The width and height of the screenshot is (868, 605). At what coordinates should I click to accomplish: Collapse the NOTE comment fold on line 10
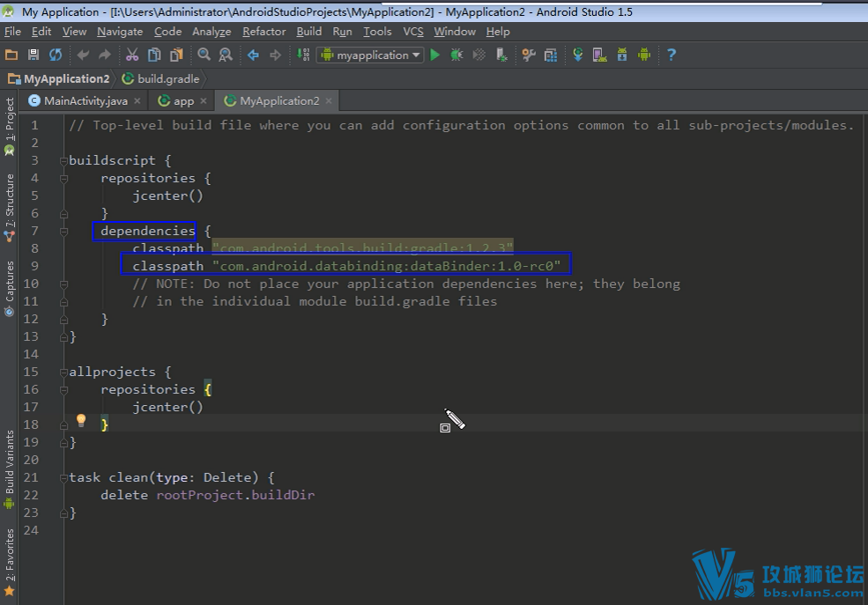(x=63, y=284)
